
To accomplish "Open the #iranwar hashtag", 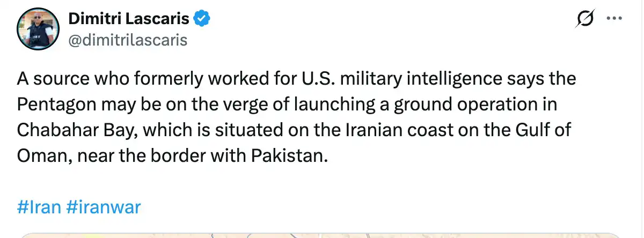I will (x=104, y=207).
